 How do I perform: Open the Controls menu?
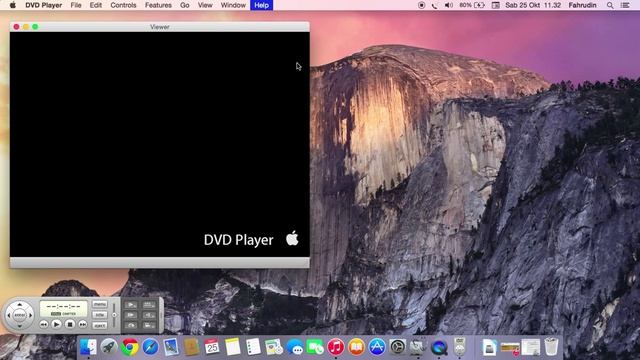click(123, 5)
